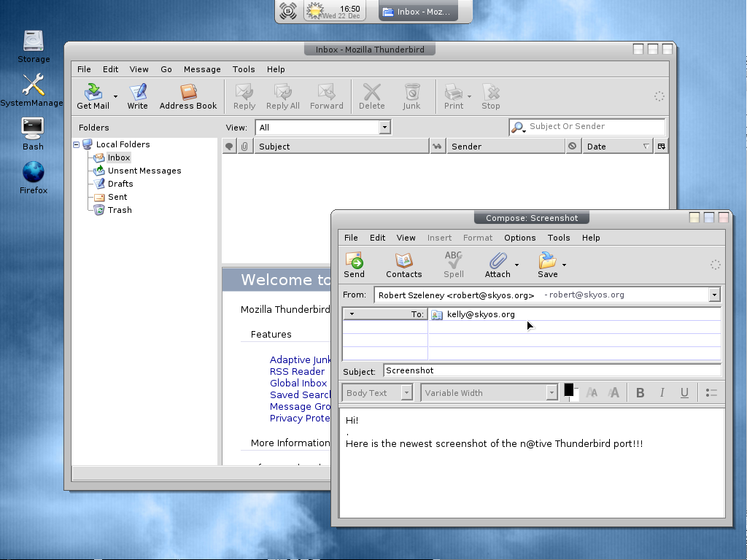Open File menu in Compose window
The image size is (747, 560).
(351, 238)
